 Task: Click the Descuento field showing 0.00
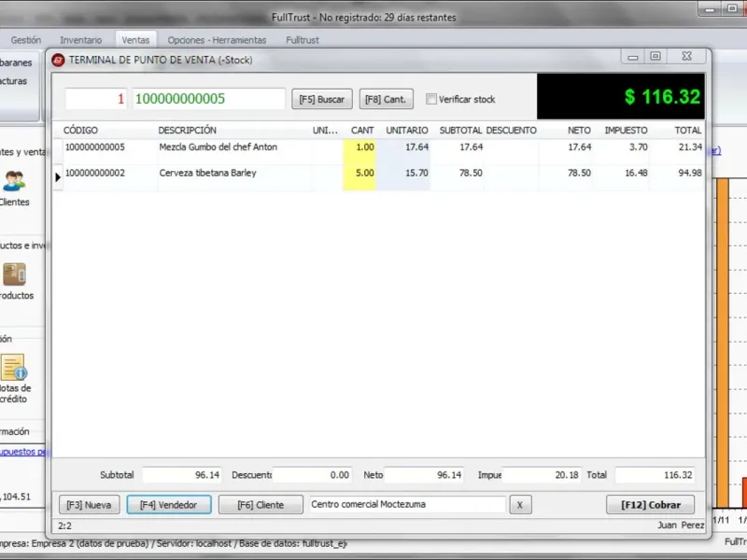[312, 475]
